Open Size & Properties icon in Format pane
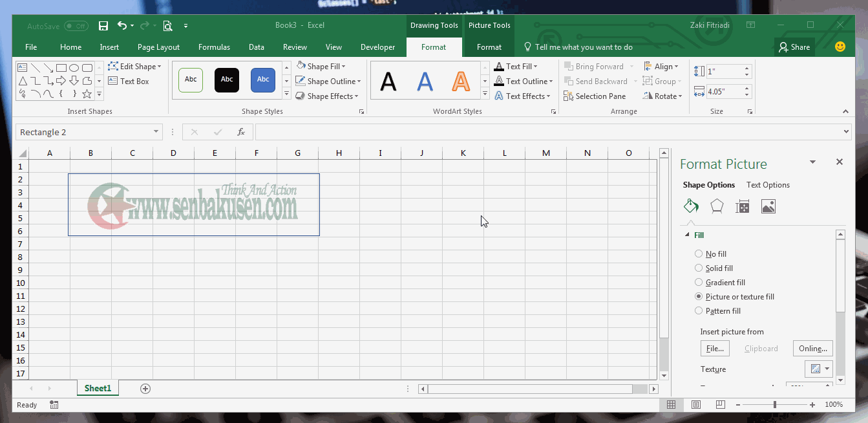Screen dimensions: 868x423 click(x=743, y=206)
